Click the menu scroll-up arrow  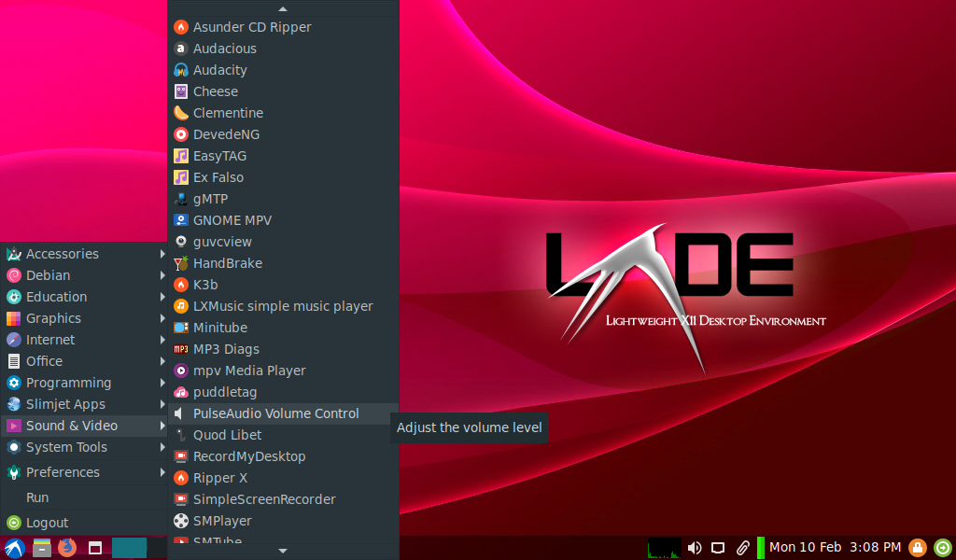[x=283, y=9]
